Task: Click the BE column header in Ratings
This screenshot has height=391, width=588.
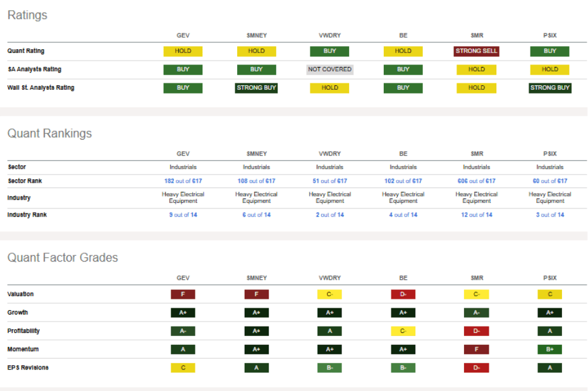Action: [403, 35]
